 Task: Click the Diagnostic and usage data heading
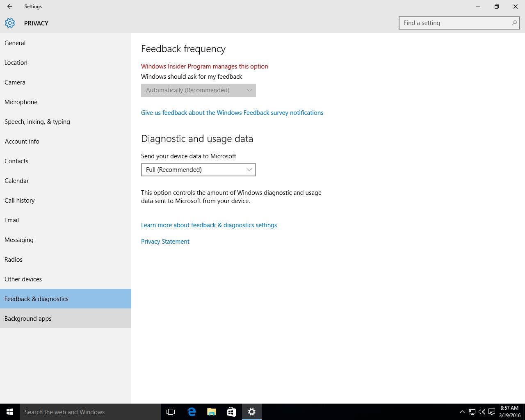197,139
